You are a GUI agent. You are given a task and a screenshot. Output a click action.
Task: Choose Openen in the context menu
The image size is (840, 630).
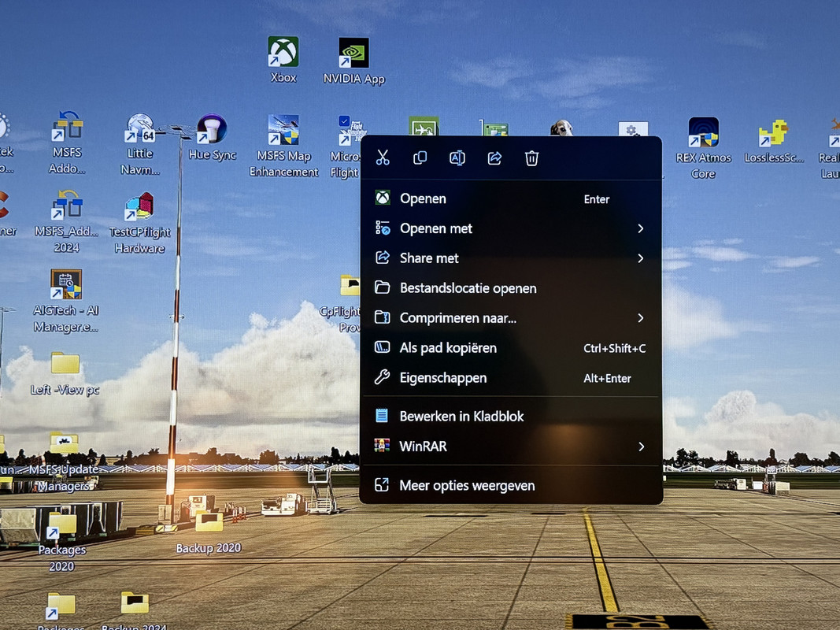[x=511, y=198]
